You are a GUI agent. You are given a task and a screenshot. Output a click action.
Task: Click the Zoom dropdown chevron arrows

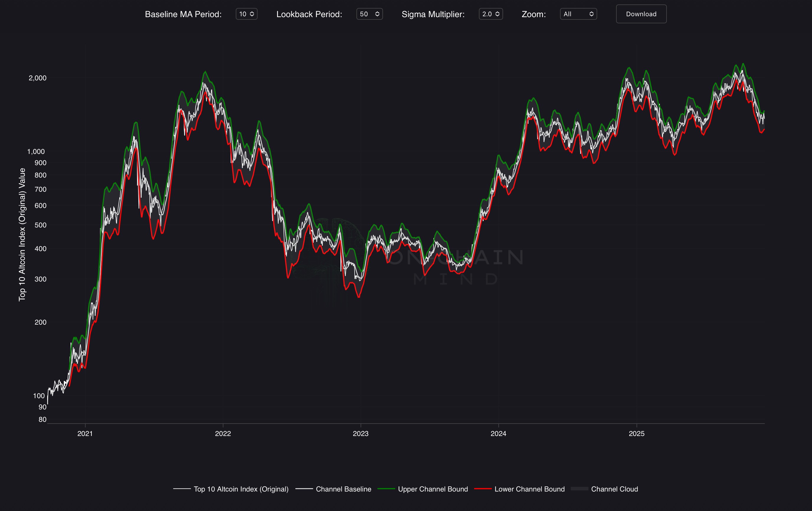point(591,14)
